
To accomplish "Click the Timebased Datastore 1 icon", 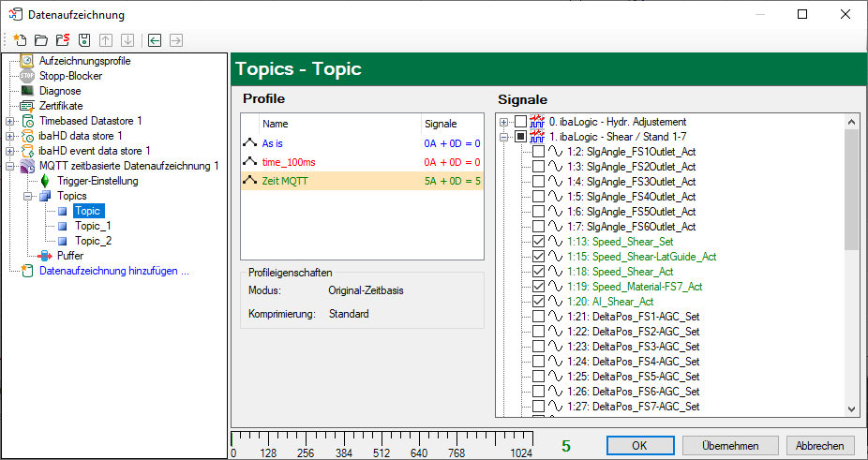I will point(28,121).
